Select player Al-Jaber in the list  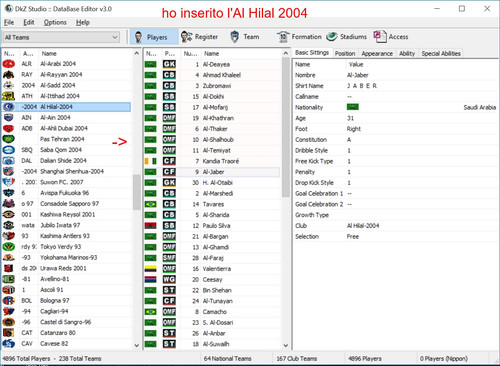(212, 172)
